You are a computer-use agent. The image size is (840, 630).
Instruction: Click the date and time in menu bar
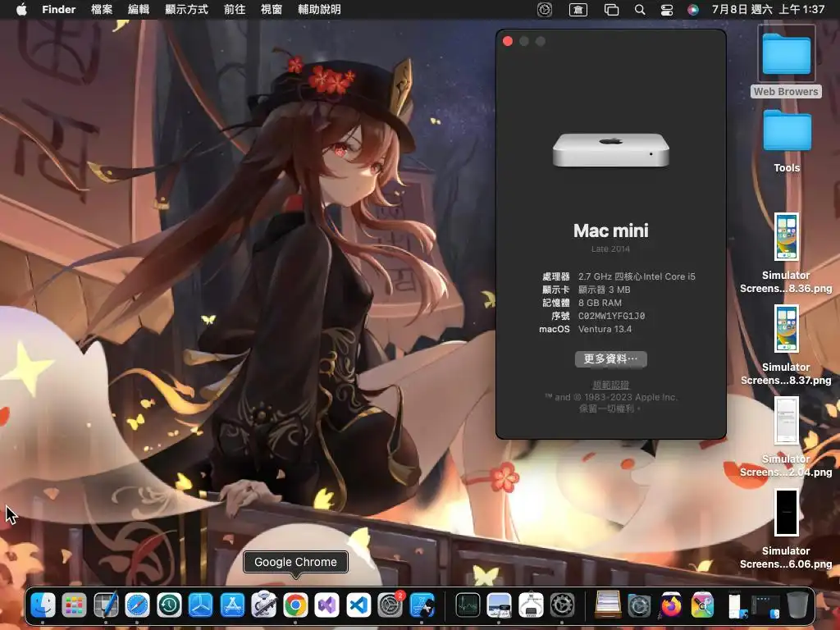(x=768, y=10)
